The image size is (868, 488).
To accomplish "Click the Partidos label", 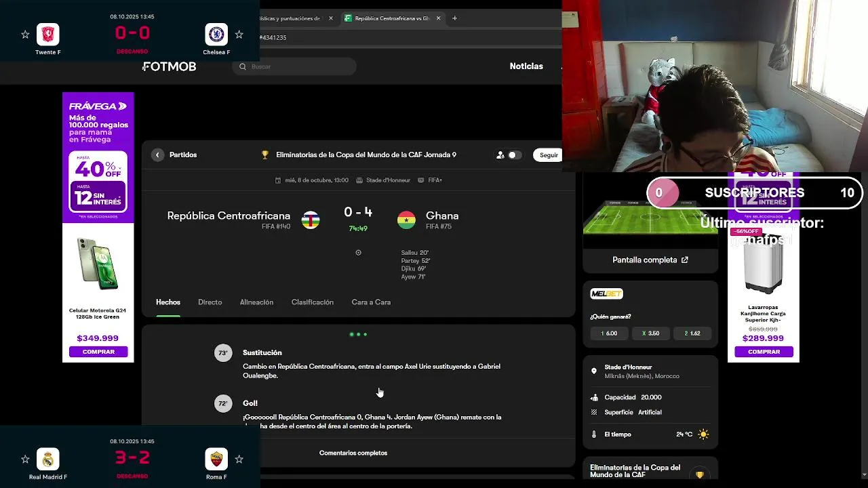I will (183, 155).
